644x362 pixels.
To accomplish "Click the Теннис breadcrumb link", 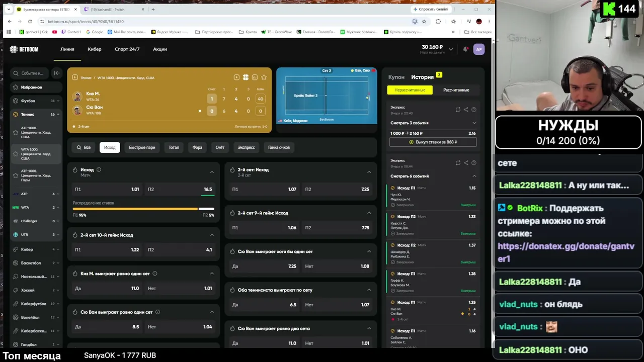I will click(86, 78).
